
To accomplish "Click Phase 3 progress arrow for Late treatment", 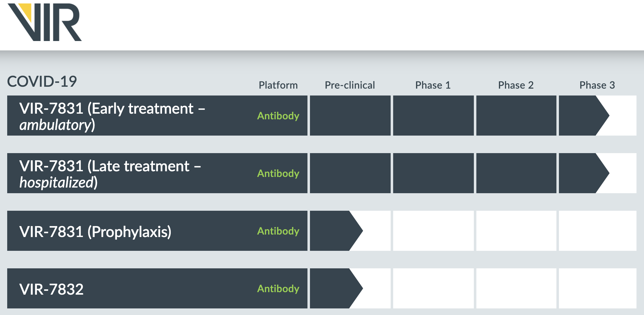I will click(x=582, y=173).
